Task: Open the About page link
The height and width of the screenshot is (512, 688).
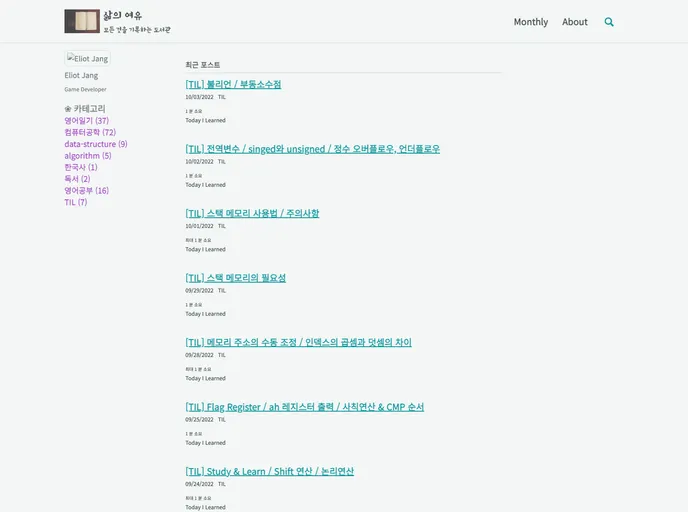Action: click(x=575, y=22)
